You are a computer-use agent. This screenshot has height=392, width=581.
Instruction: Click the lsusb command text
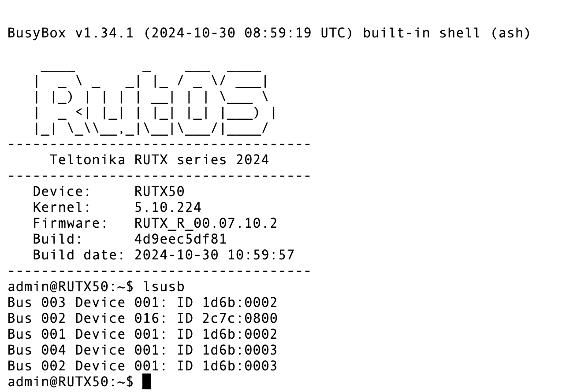point(164,287)
